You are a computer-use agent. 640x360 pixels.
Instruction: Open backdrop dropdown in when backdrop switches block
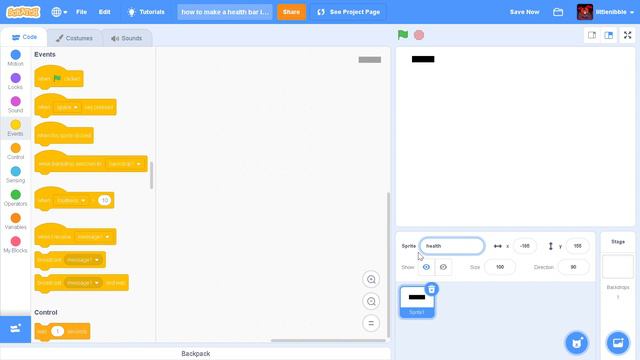[125, 164]
